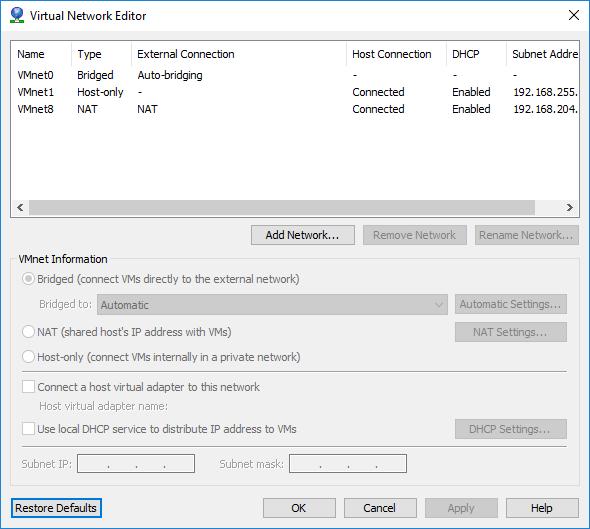The height and width of the screenshot is (529, 590).
Task: Check Connect a host virtual adapter
Action: [x=29, y=387]
